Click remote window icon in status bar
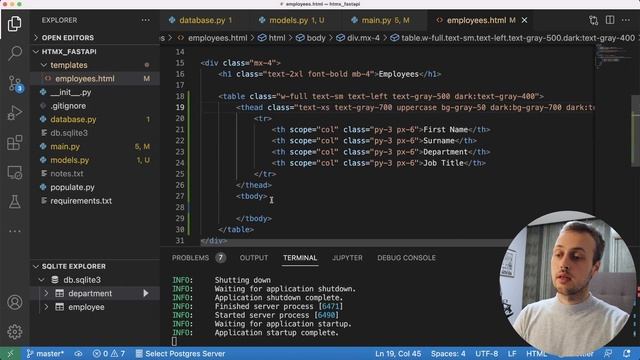 point(10,353)
